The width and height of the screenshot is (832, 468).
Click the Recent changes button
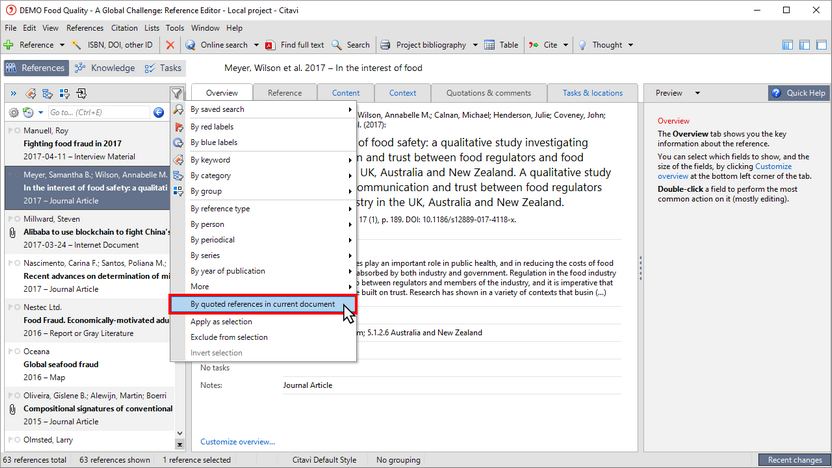(x=794, y=460)
